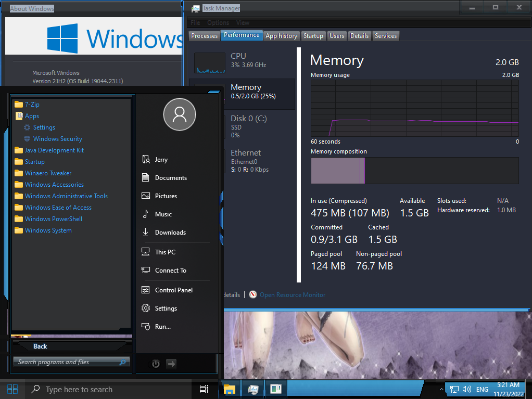The image size is (532, 399).
Task: Expand Windows Administrative Tools folder
Action: (61, 196)
